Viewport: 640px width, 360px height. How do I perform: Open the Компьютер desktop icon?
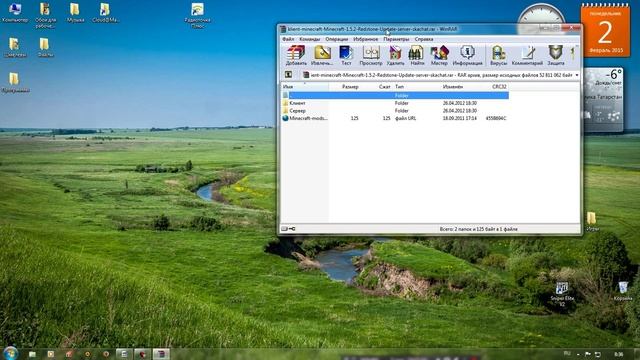15,13
